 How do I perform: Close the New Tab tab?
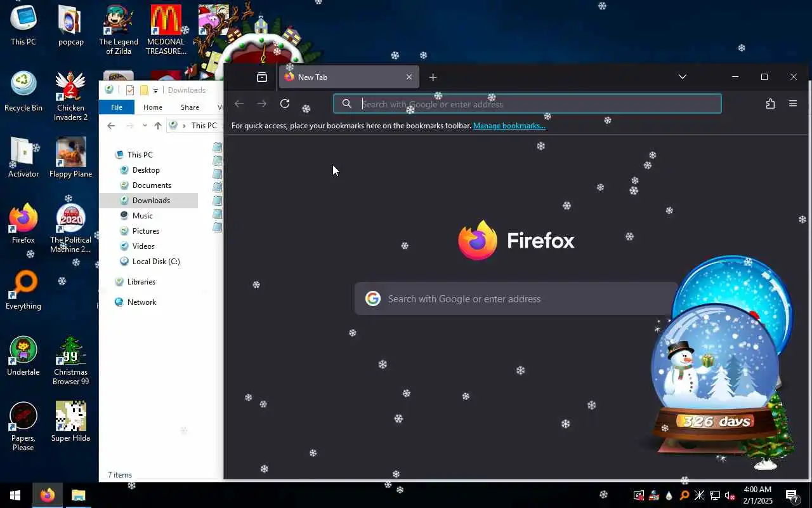pos(409,77)
